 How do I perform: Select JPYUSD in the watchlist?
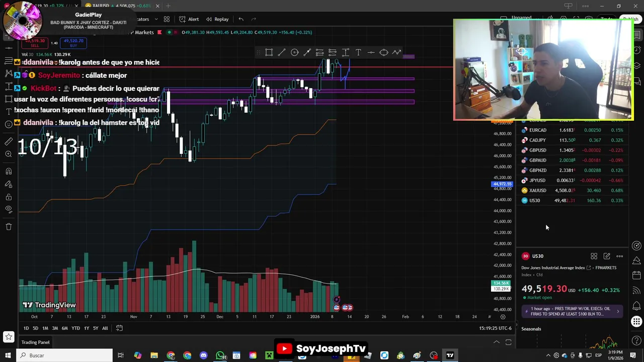point(573,180)
